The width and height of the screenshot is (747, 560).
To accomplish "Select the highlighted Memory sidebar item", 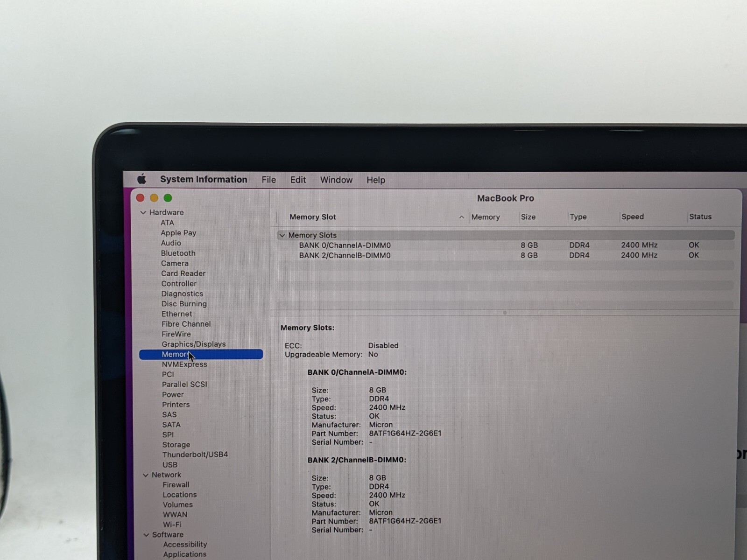I will [201, 354].
